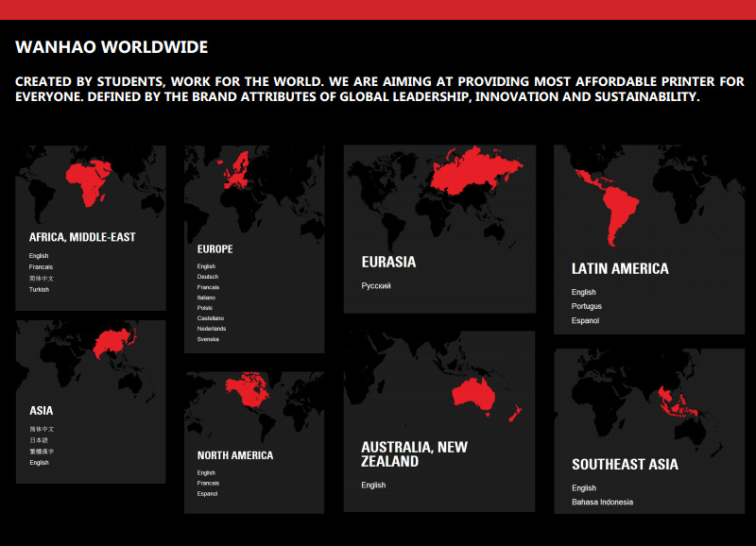The image size is (756, 546).
Task: Open English under Latin America
Action: point(584,292)
